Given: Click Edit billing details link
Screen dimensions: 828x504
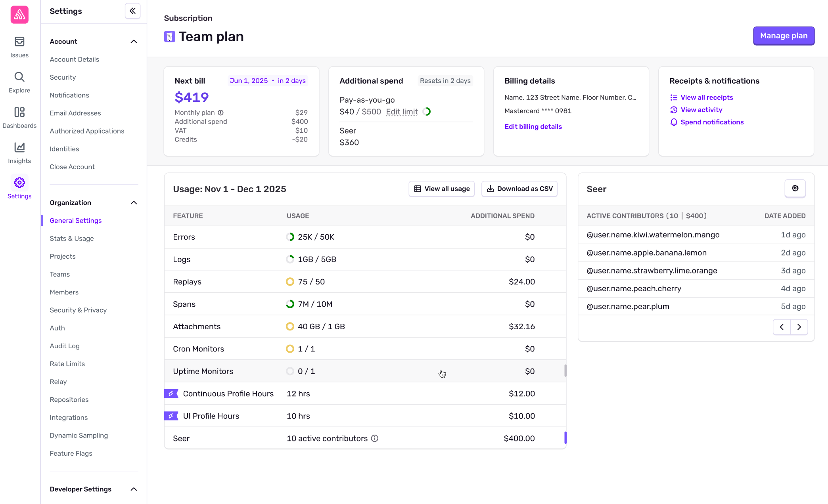Looking at the screenshot, I should [x=533, y=126].
